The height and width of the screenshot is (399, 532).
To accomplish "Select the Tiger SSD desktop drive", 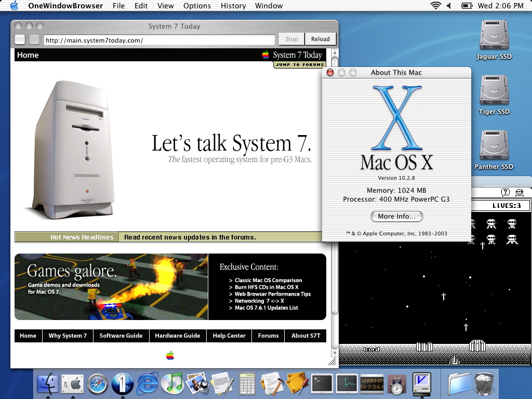I will [x=494, y=94].
